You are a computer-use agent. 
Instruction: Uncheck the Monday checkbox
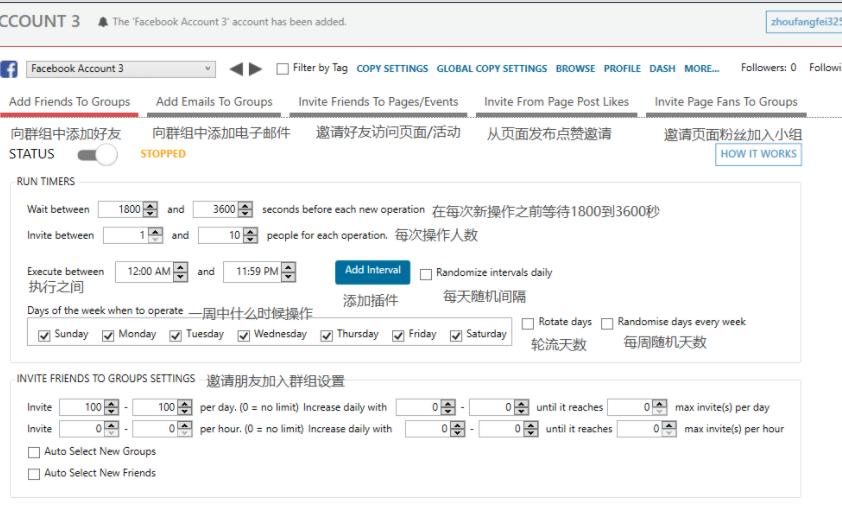point(108,336)
